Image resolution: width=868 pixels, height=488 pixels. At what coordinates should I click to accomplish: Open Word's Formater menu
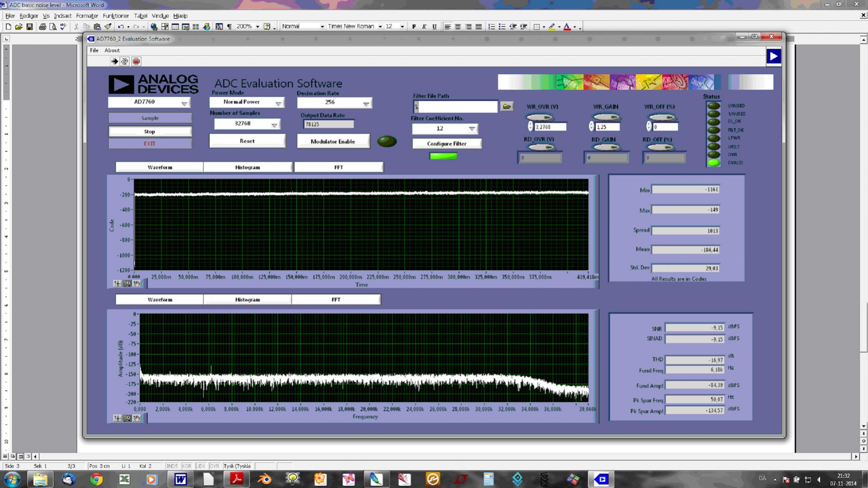[87, 16]
